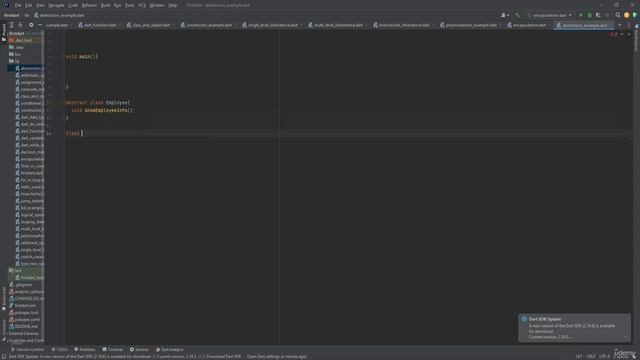Click the Debug bug icon
This screenshot has width=640, height=360.
[589, 15]
